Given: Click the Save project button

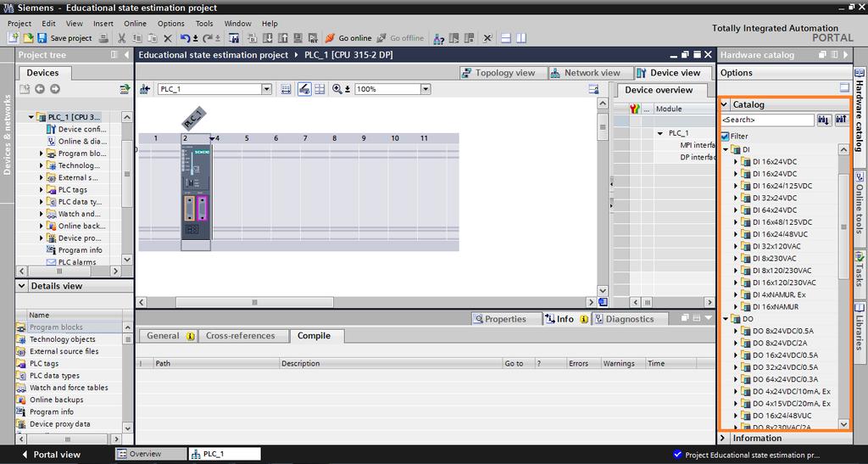Looking at the screenshot, I should pyautogui.click(x=64, y=38).
